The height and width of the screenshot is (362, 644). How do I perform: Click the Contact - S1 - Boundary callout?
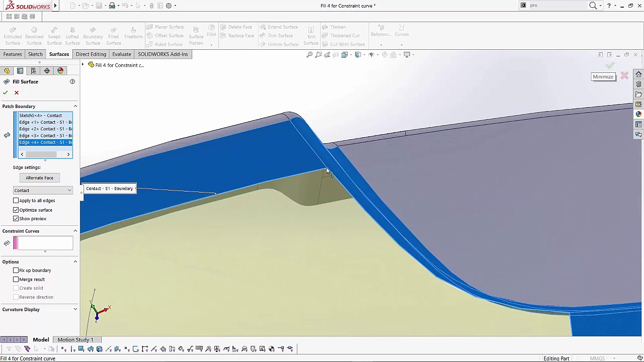[x=109, y=189]
